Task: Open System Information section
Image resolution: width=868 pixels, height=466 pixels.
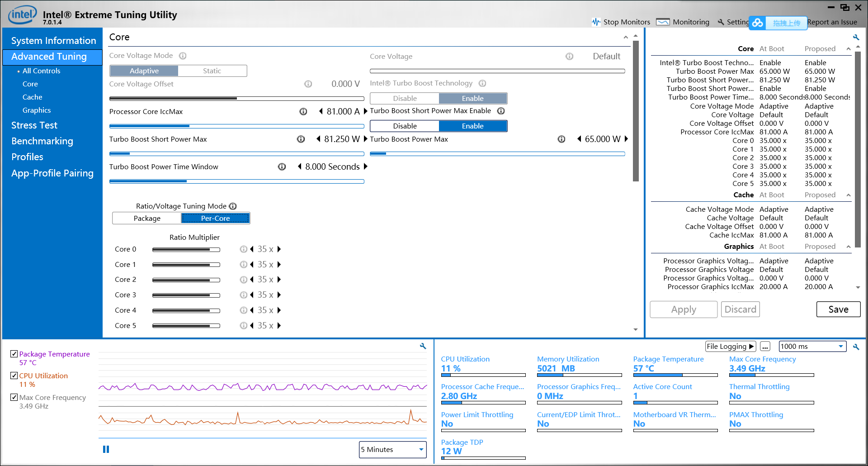Action: pos(53,40)
